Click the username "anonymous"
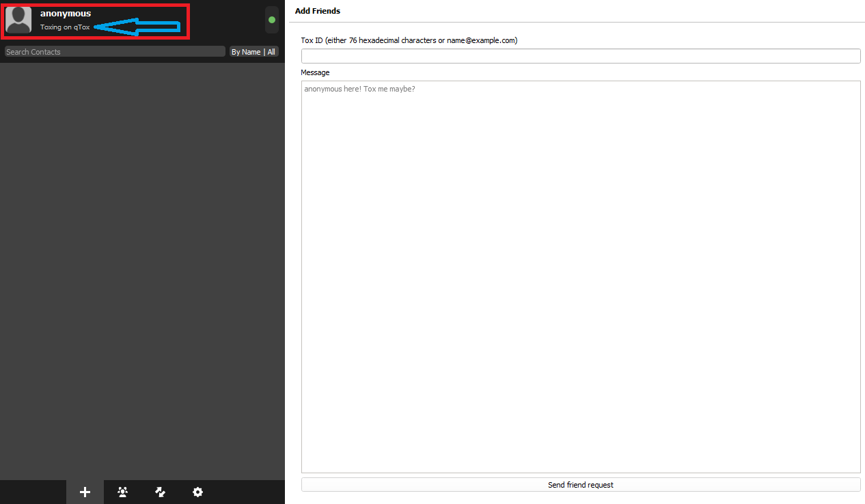This screenshot has width=865, height=504. (x=66, y=14)
